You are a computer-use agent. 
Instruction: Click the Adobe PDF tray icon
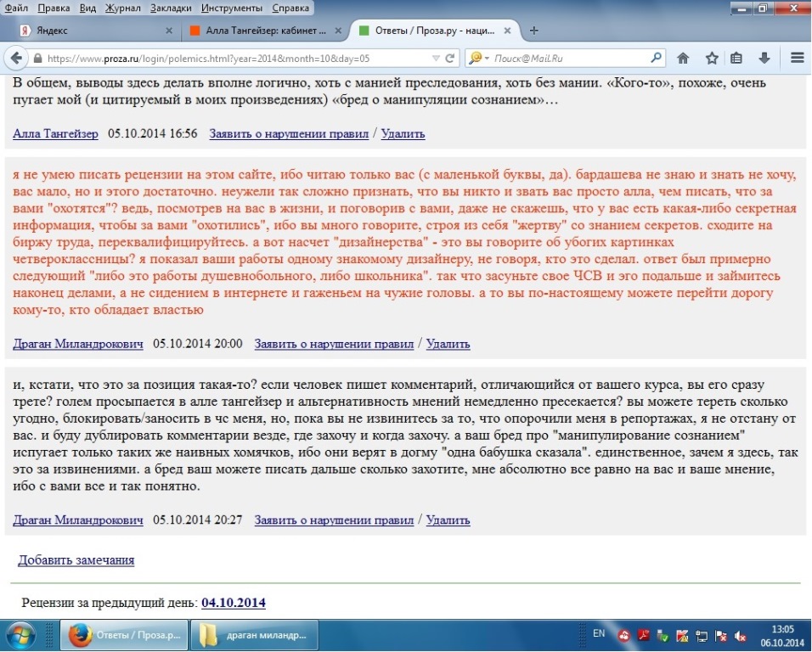click(x=643, y=636)
